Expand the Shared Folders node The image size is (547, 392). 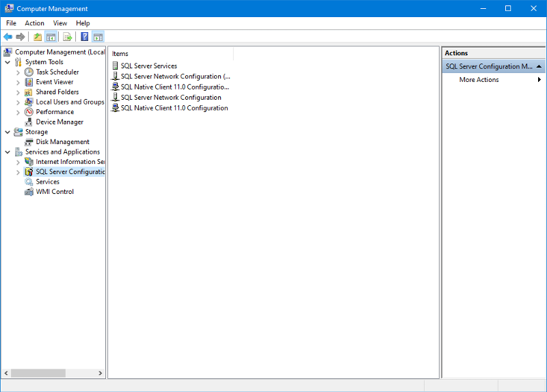18,92
